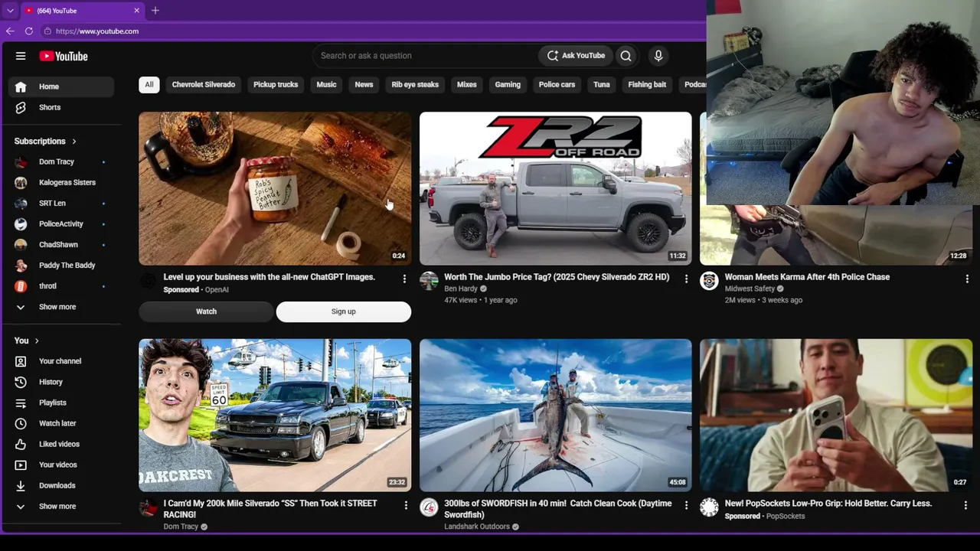Select the News filter chip
The width and height of the screenshot is (980, 551).
(364, 84)
